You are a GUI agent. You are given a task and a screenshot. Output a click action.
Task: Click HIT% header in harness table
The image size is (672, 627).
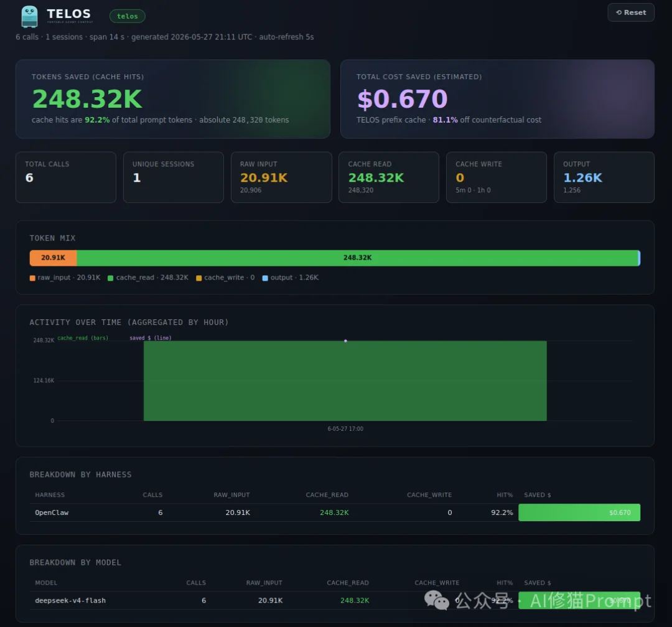tap(505, 495)
